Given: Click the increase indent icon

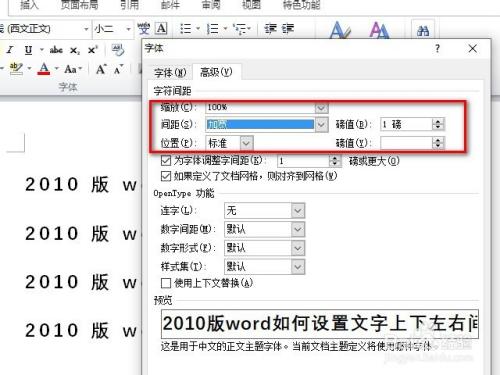Looking at the screenshot, I should pyautogui.click(x=288, y=29).
